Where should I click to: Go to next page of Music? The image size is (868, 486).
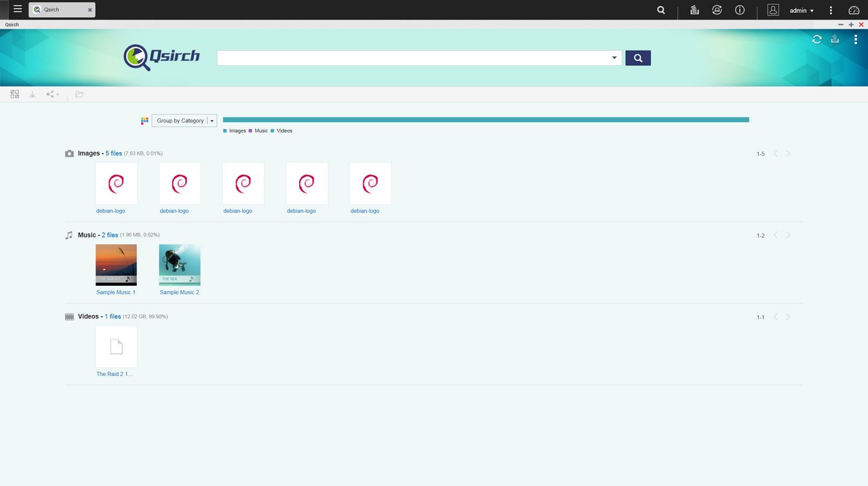(x=788, y=236)
